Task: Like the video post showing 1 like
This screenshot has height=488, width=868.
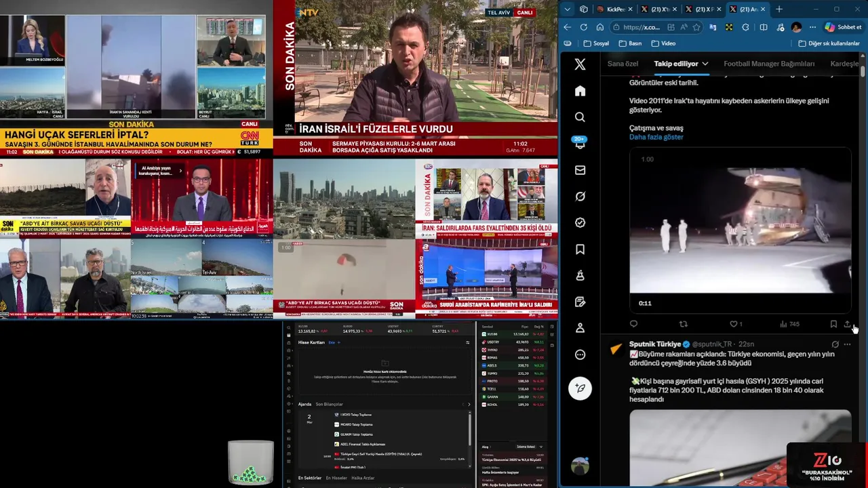Action: (x=736, y=324)
